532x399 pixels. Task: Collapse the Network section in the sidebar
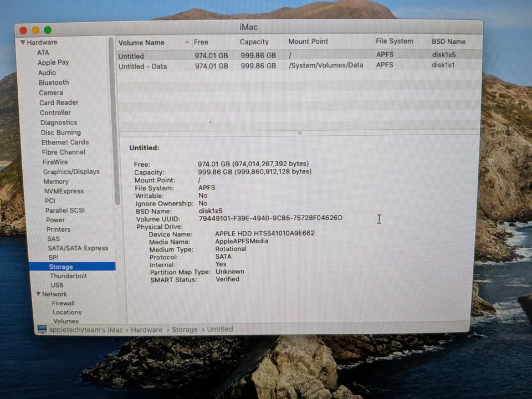(38, 294)
